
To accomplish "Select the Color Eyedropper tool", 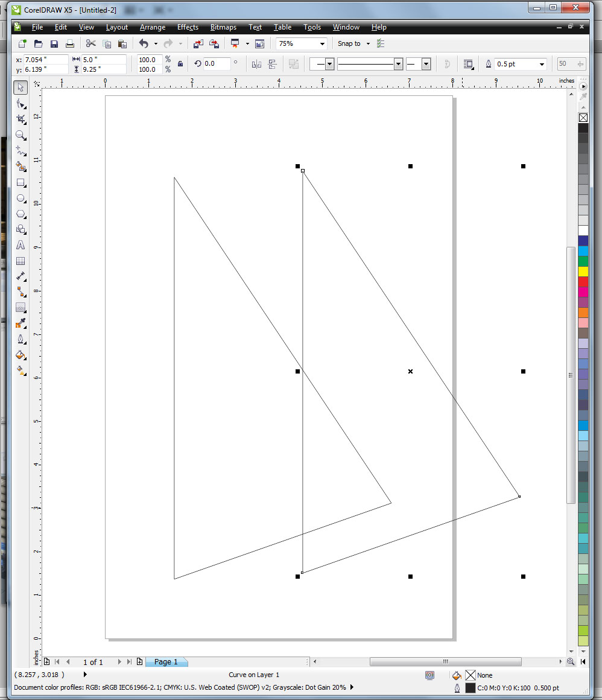I will point(21,323).
